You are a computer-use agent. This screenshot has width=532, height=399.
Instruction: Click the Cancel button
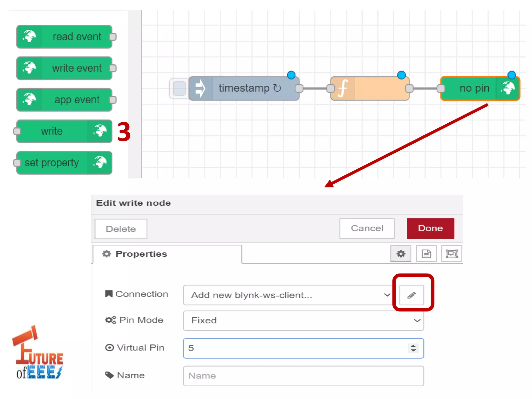[367, 228]
